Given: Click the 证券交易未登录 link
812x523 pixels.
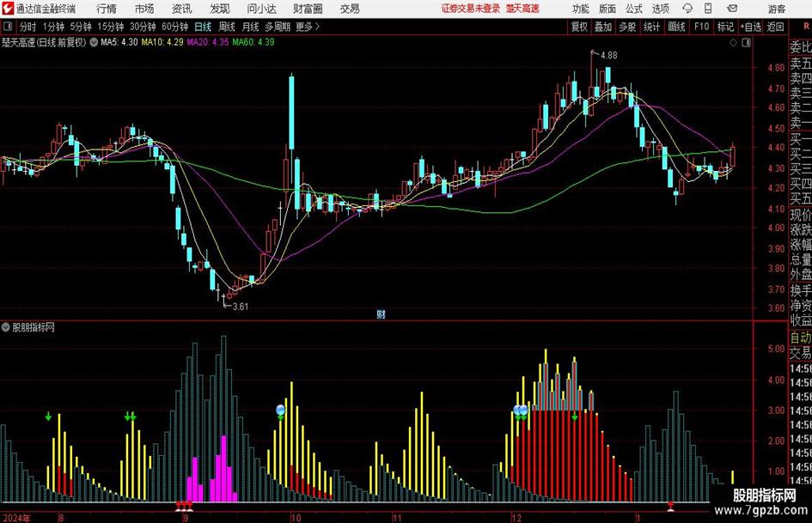Looking at the screenshot, I should (471, 9).
